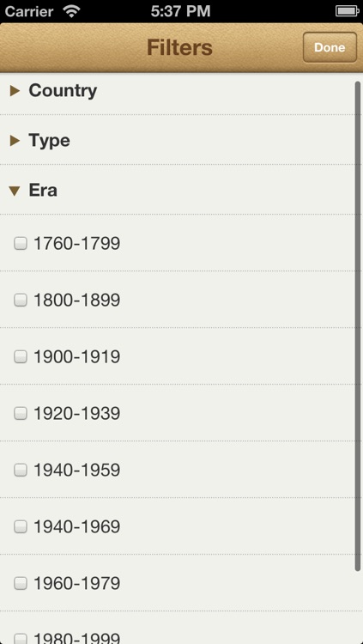Check the 1800-1899 era checkbox
The height and width of the screenshot is (644, 363).
click(21, 301)
